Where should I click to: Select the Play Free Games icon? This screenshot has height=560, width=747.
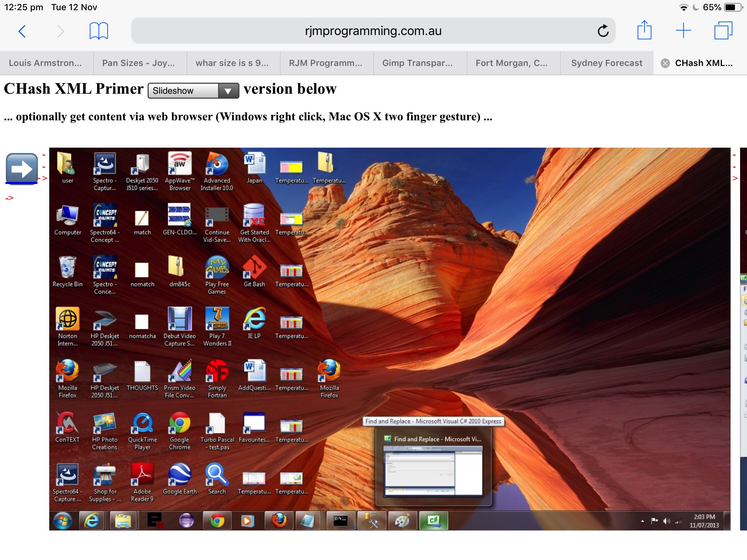tap(217, 276)
